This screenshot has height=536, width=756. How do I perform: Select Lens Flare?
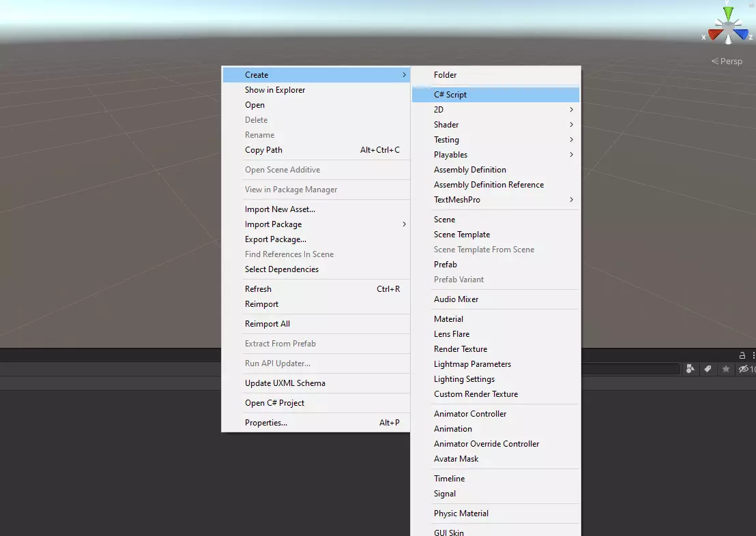pos(495,333)
